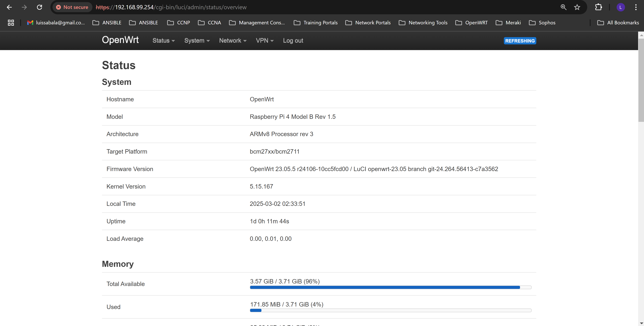The width and height of the screenshot is (644, 326).
Task: Click Log out in the navigation bar
Action: [x=293, y=40]
